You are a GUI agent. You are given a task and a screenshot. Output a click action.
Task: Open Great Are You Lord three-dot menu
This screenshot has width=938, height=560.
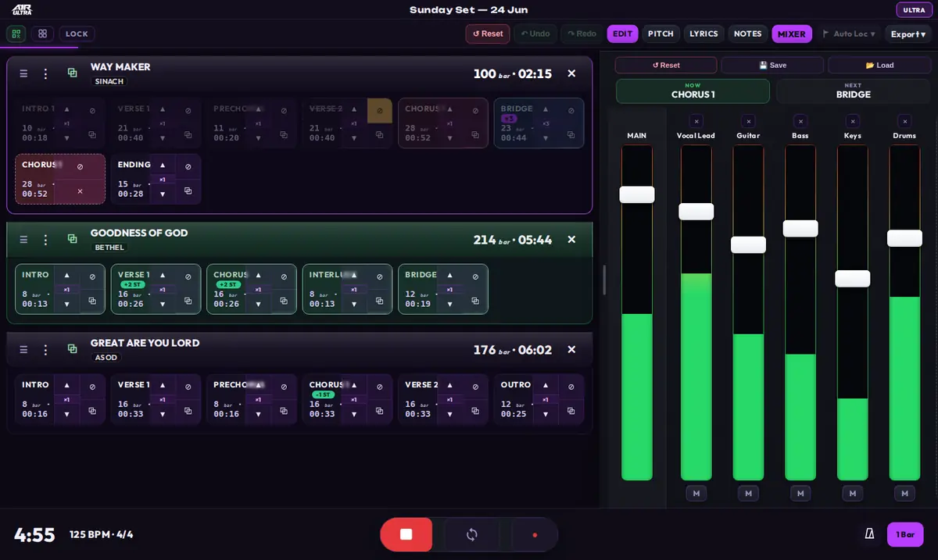pyautogui.click(x=46, y=350)
